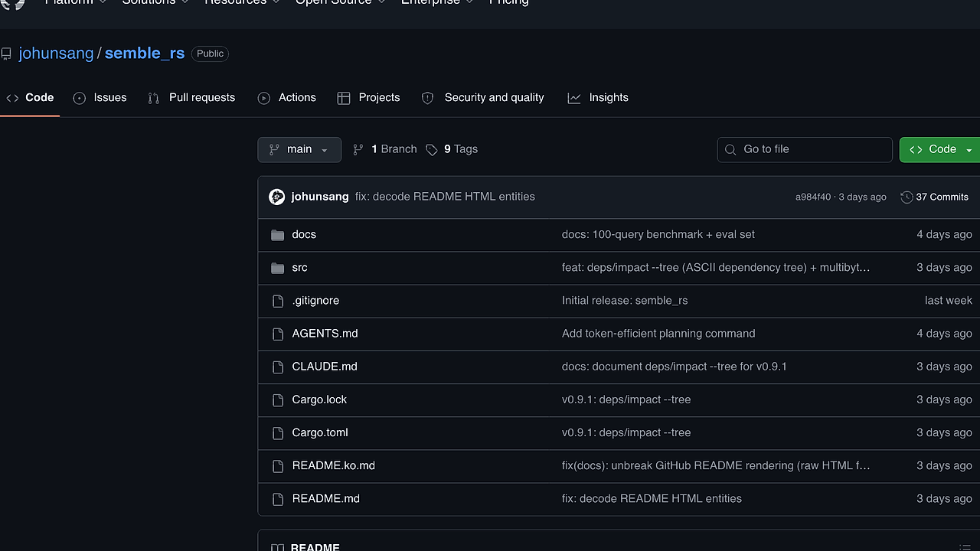Click the README outline icon

coord(964,546)
